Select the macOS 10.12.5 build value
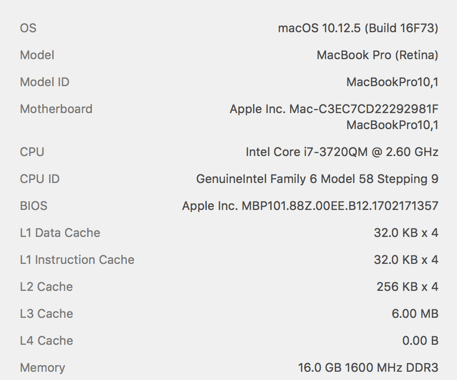 pyautogui.click(x=358, y=28)
